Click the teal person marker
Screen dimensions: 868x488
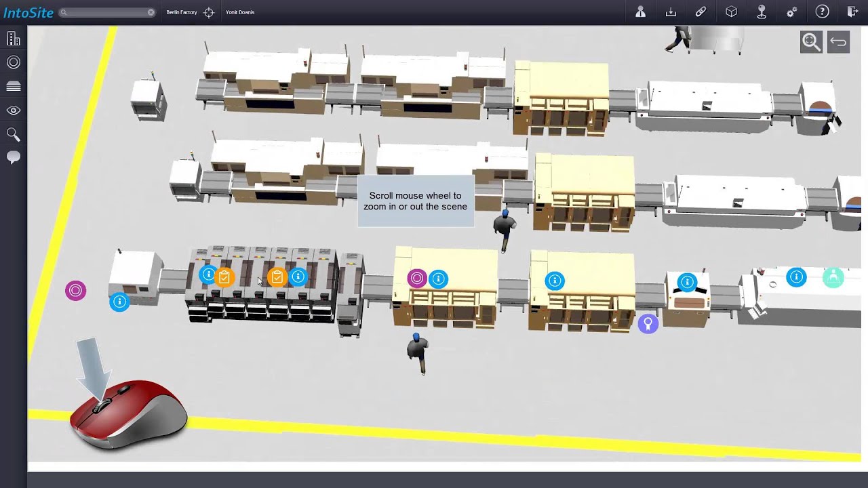click(x=833, y=278)
